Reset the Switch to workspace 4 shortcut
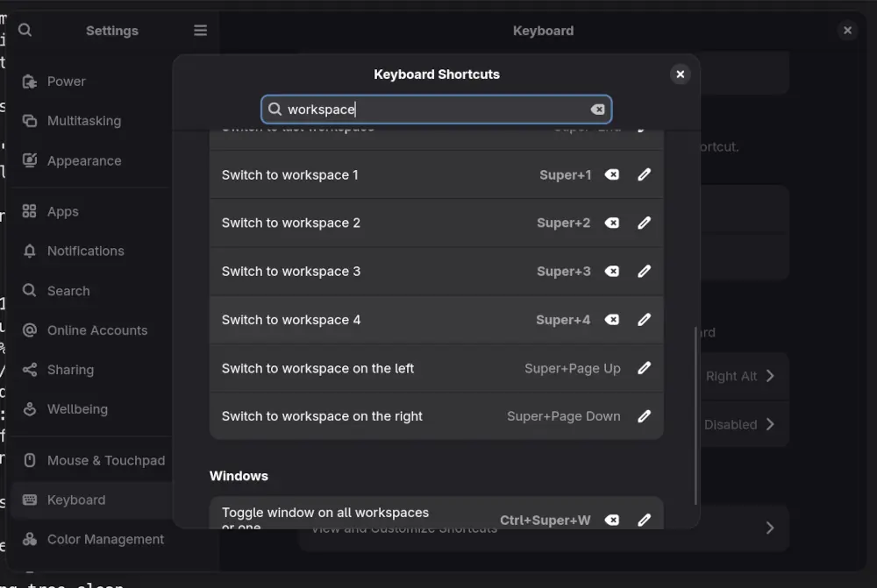 coord(612,320)
